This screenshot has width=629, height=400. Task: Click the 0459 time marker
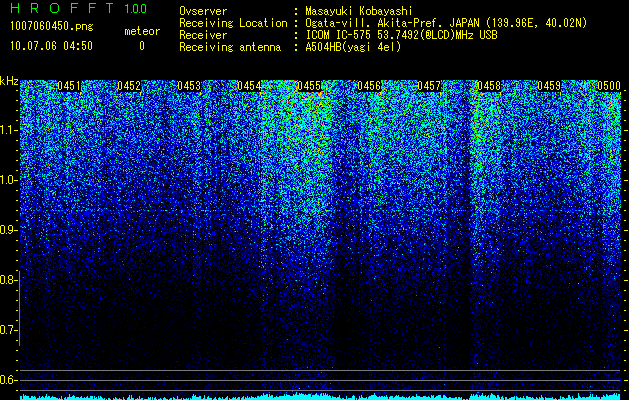pyautogui.click(x=549, y=86)
